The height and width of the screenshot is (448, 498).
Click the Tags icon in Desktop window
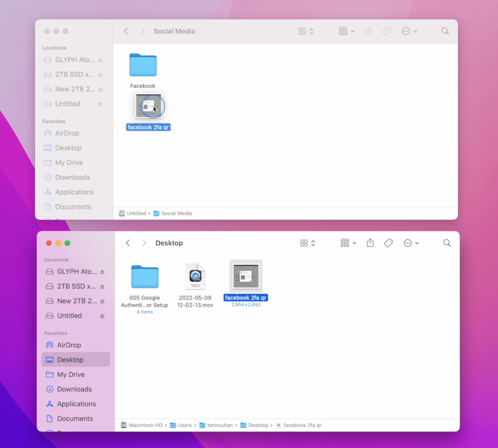coord(388,243)
